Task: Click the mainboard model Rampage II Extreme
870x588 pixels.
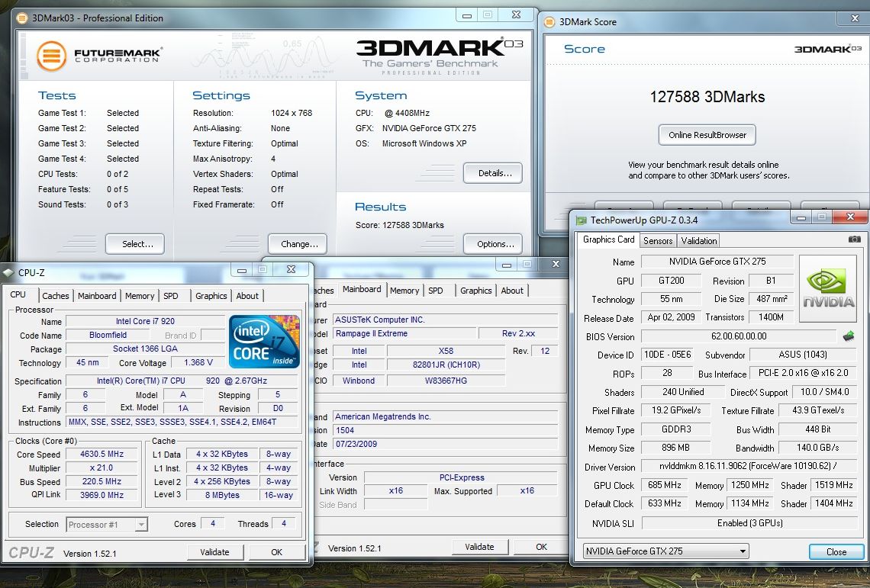Action: [404, 333]
